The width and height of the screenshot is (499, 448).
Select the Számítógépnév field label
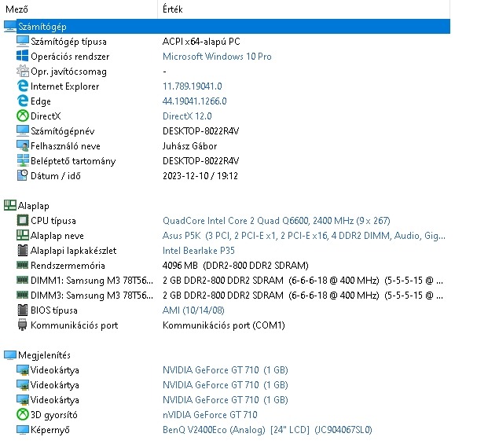[x=62, y=131]
